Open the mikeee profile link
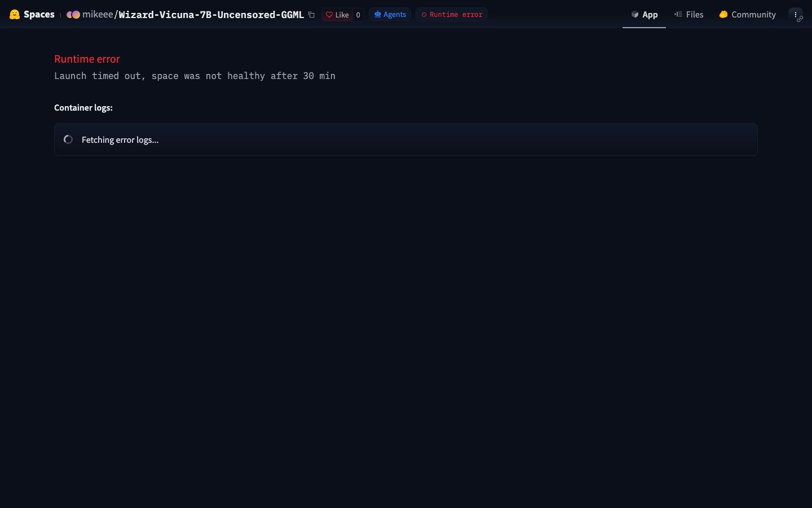This screenshot has width=812, height=508. coord(98,15)
